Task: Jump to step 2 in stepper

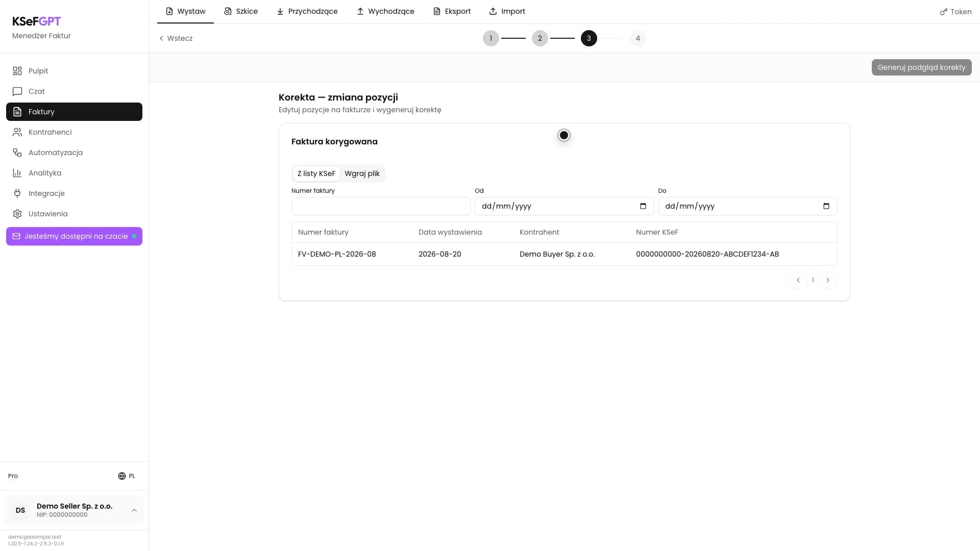Action: 540,38
